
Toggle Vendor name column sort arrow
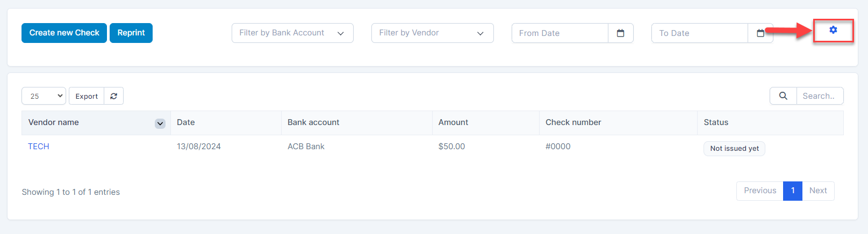coord(160,123)
